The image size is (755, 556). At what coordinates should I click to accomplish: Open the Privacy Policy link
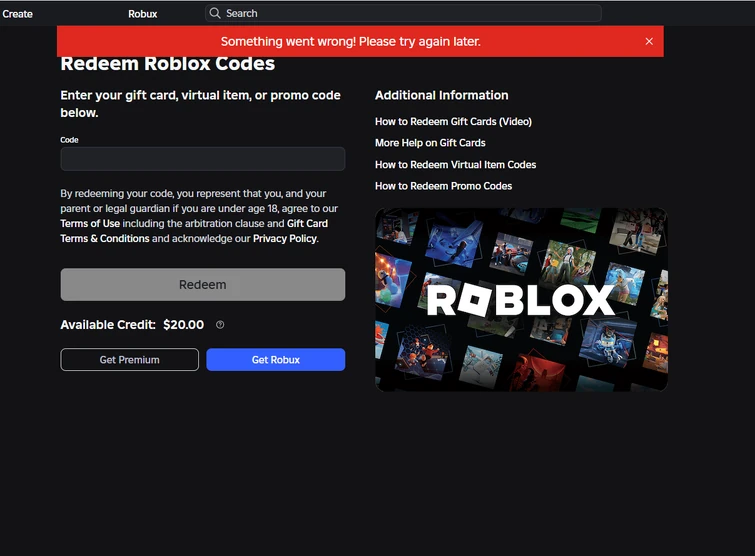pos(285,239)
